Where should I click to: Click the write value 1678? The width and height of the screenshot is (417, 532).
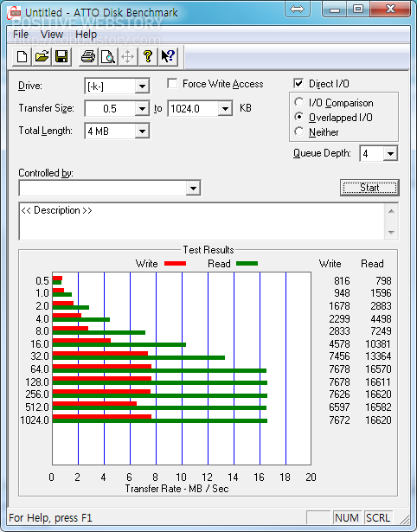click(339, 306)
